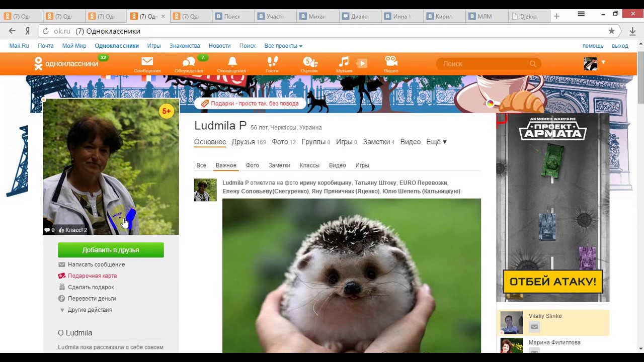Viewport: 644px width, 362px height.
Task: Open the user avatar menu arrow
Action: click(x=603, y=62)
